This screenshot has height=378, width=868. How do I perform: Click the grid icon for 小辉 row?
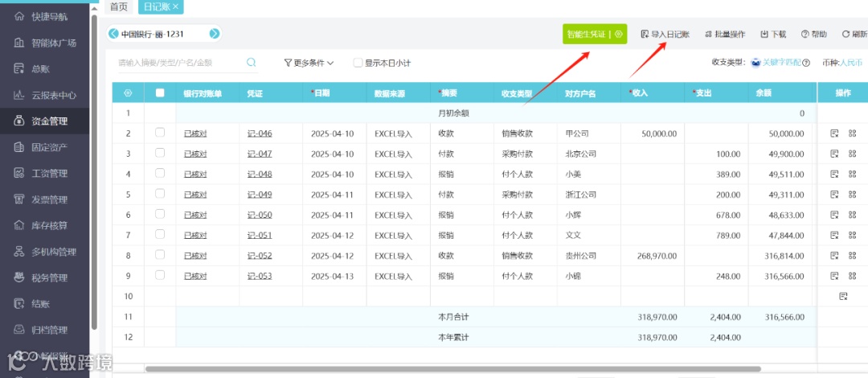[852, 215]
